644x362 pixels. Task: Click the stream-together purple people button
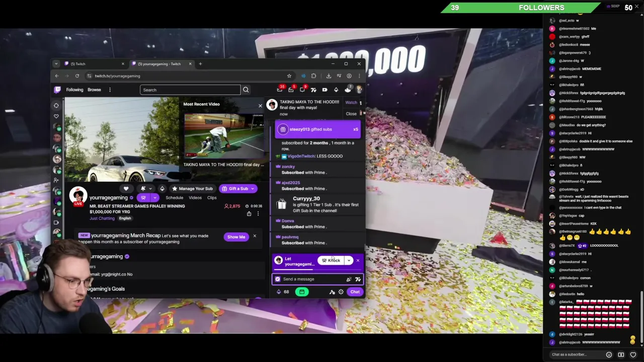[x=143, y=198]
